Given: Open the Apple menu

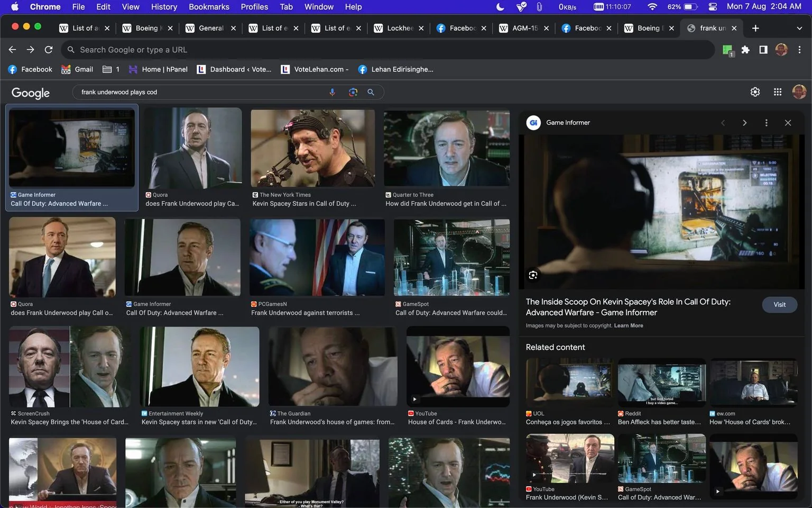Looking at the screenshot, I should pyautogui.click(x=14, y=6).
